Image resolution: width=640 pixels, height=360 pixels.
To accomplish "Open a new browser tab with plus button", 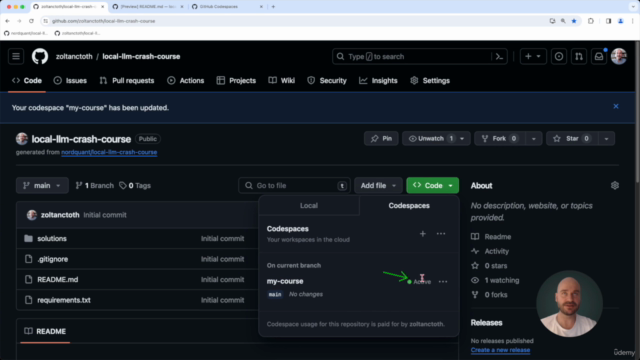I will [273, 7].
